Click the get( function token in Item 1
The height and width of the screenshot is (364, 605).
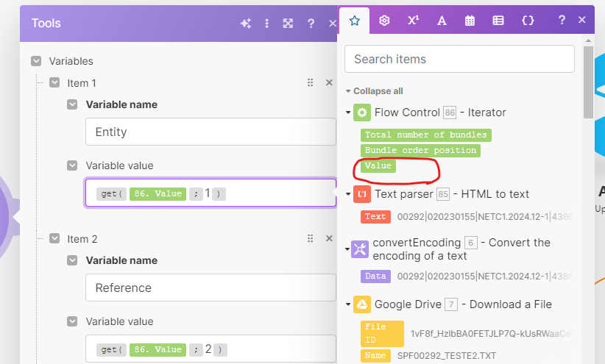pyautogui.click(x=112, y=193)
